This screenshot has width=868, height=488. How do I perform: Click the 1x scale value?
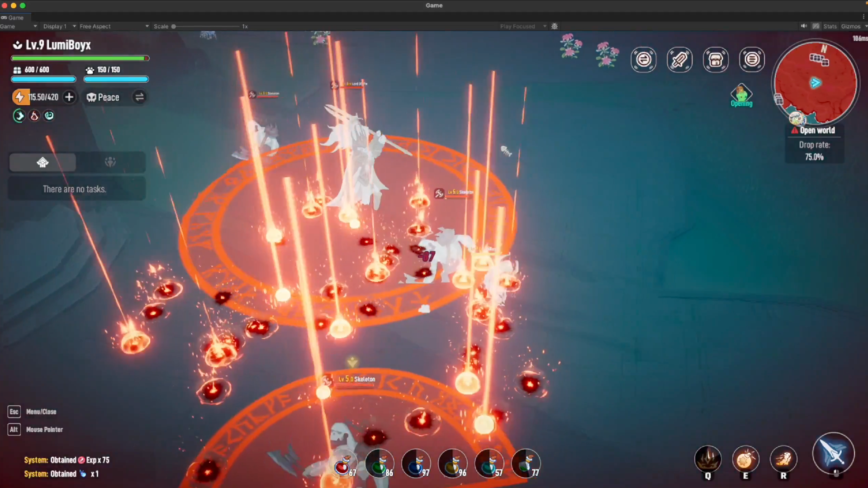click(x=245, y=26)
